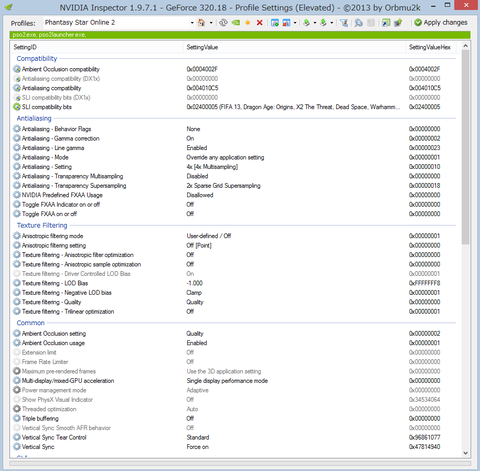
Task: Click the Antialiasing section header
Action: 34,118
